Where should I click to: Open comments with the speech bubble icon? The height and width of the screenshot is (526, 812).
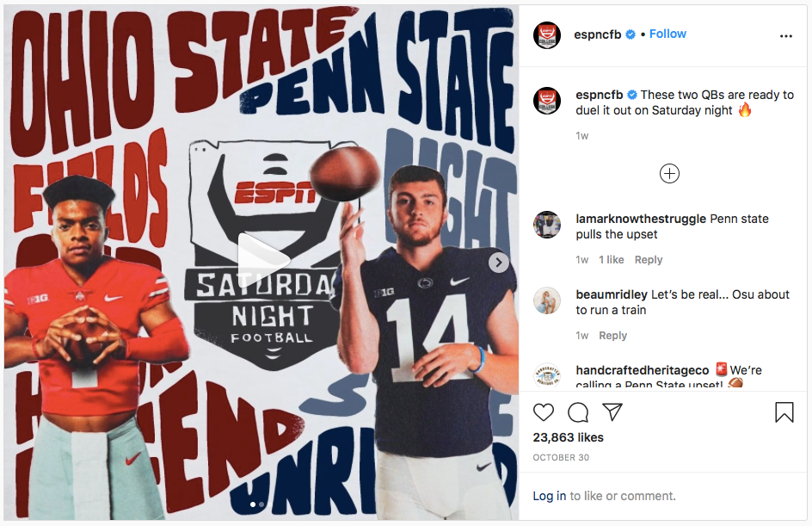[x=578, y=412]
